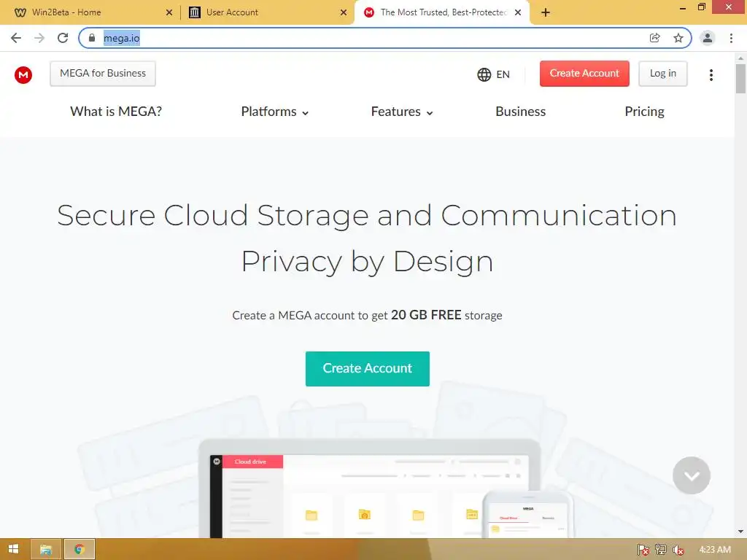Click the scroll-down arrow circle button
Screen dimensions: 747x560
click(x=692, y=475)
